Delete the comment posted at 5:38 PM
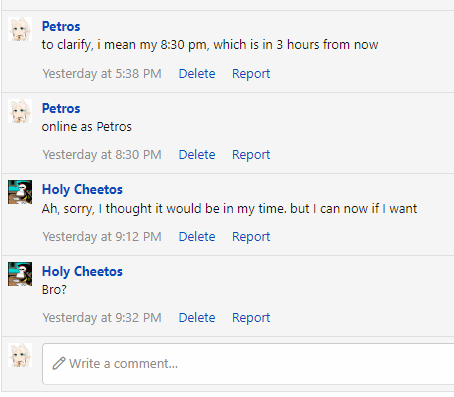The height and width of the screenshot is (397, 454). click(x=197, y=74)
